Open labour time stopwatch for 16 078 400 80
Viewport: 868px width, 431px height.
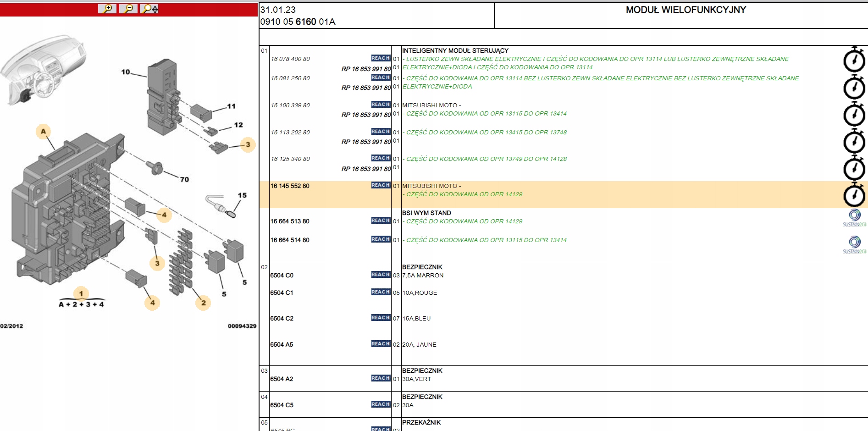tap(854, 60)
